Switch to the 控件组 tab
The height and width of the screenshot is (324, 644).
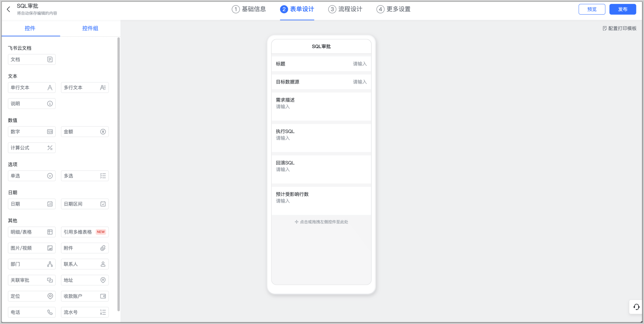click(x=90, y=28)
